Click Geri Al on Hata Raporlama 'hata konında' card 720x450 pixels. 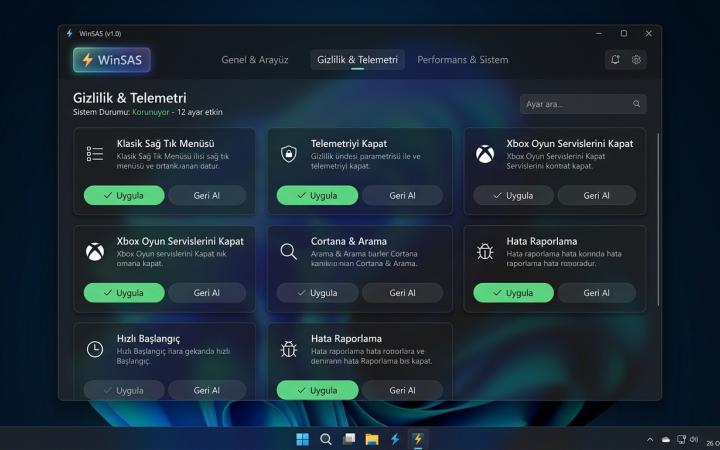click(596, 292)
